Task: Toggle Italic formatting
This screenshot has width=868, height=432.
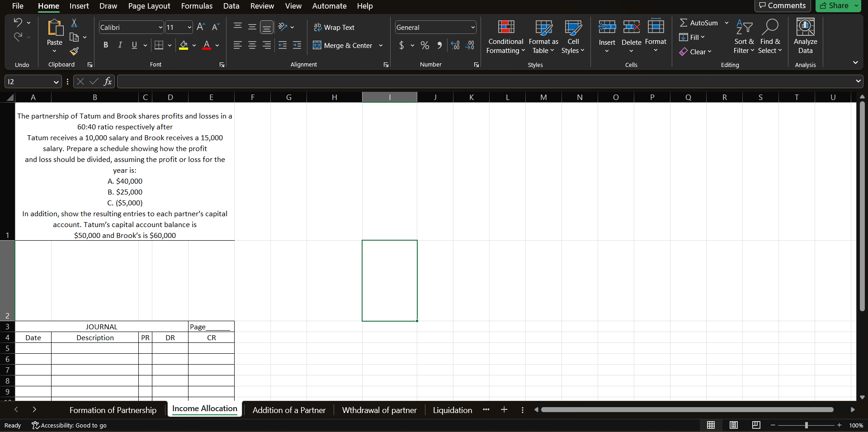Action: click(x=120, y=45)
